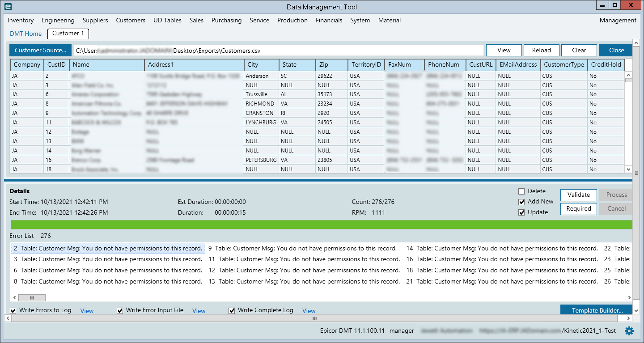Sort by the Name column header
Screen dimensions: 644x343
(107, 65)
